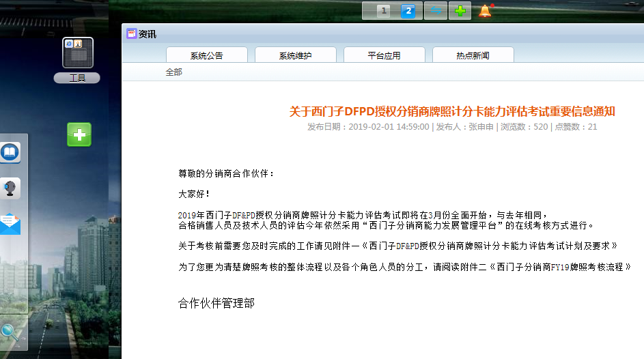Switch to 系统公告 tab
This screenshot has height=359, width=644.
[x=207, y=55]
